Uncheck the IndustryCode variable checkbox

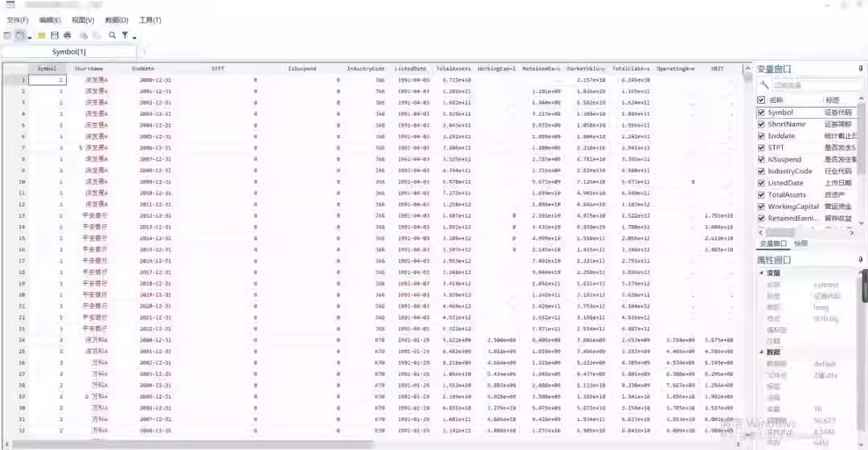(760, 171)
